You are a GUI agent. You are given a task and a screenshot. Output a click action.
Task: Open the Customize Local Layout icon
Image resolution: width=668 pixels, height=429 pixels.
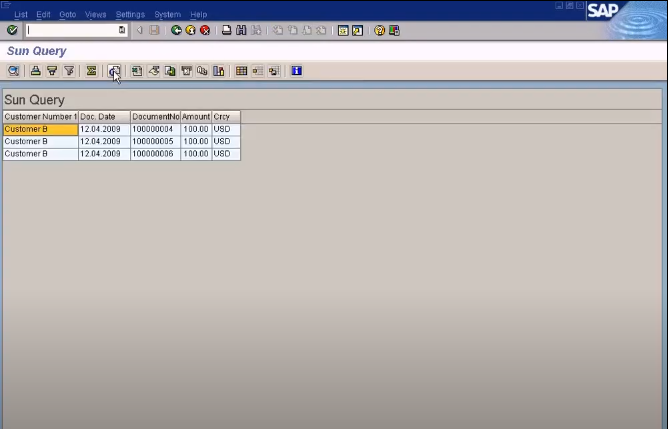394,30
